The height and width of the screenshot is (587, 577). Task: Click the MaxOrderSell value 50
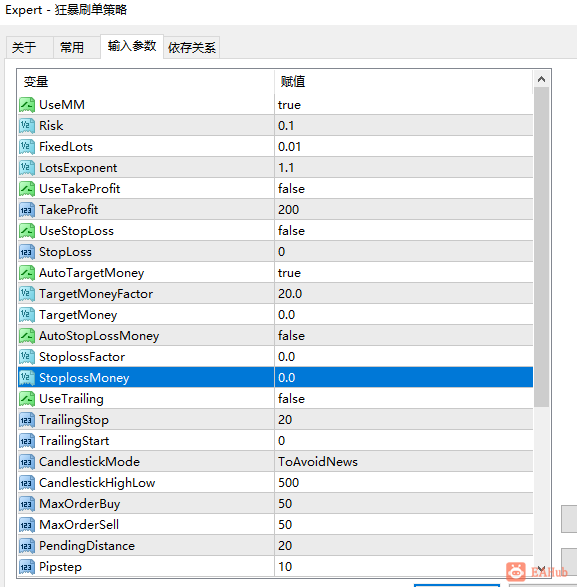285,525
